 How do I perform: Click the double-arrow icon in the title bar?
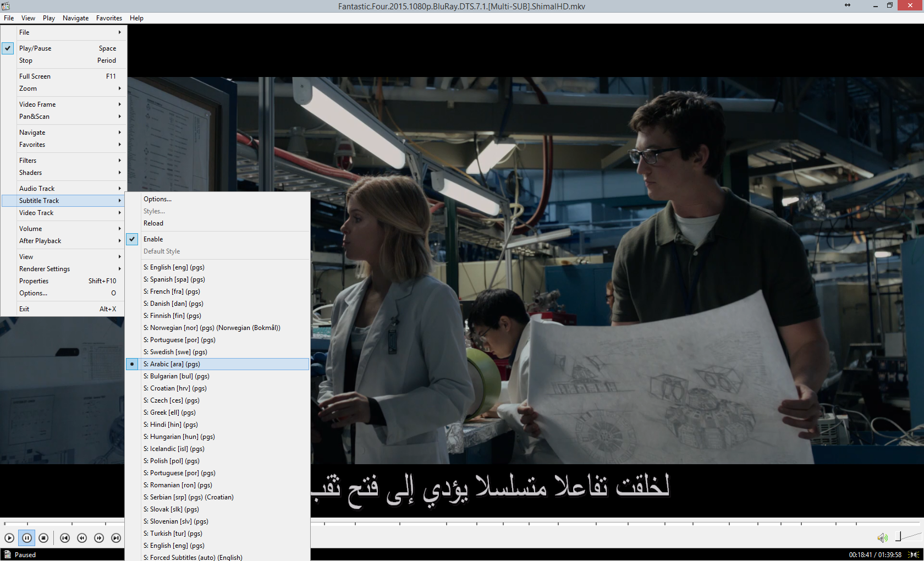point(848,5)
